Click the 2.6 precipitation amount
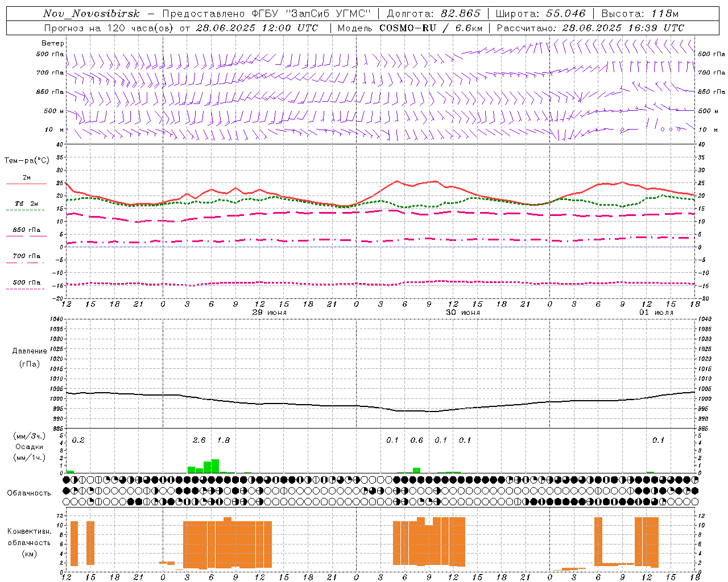The width and height of the screenshot is (728, 582). coord(199,440)
